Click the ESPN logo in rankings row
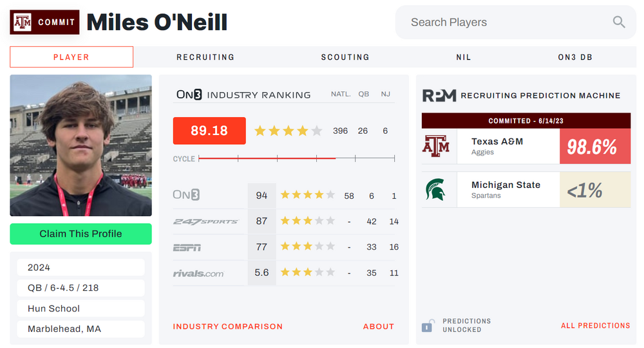Image resolution: width=644 pixels, height=348 pixels. [x=187, y=247]
